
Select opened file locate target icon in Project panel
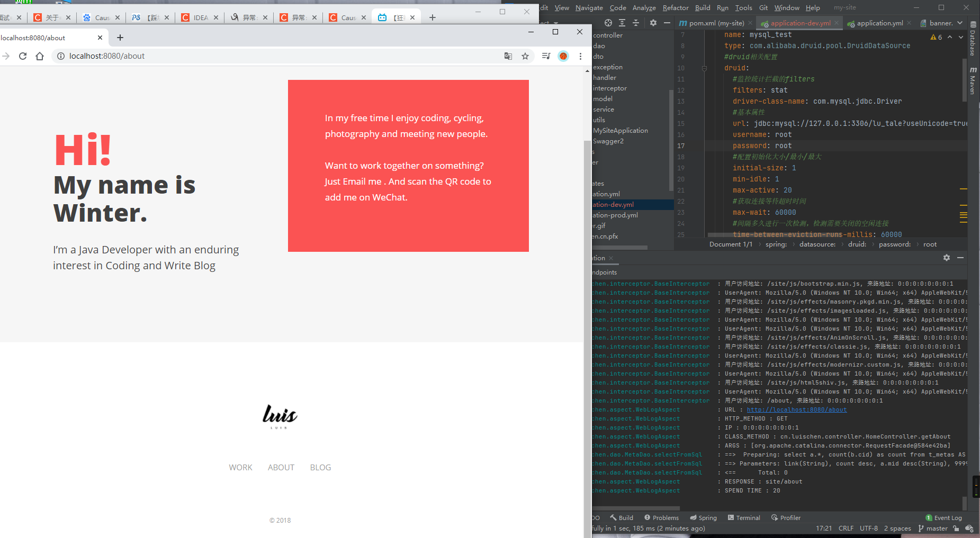pos(608,23)
